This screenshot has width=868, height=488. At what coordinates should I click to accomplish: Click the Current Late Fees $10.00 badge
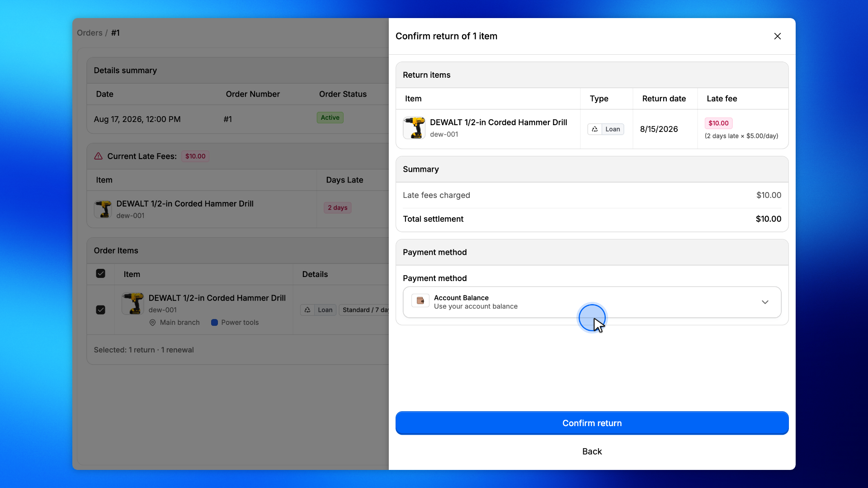point(195,156)
